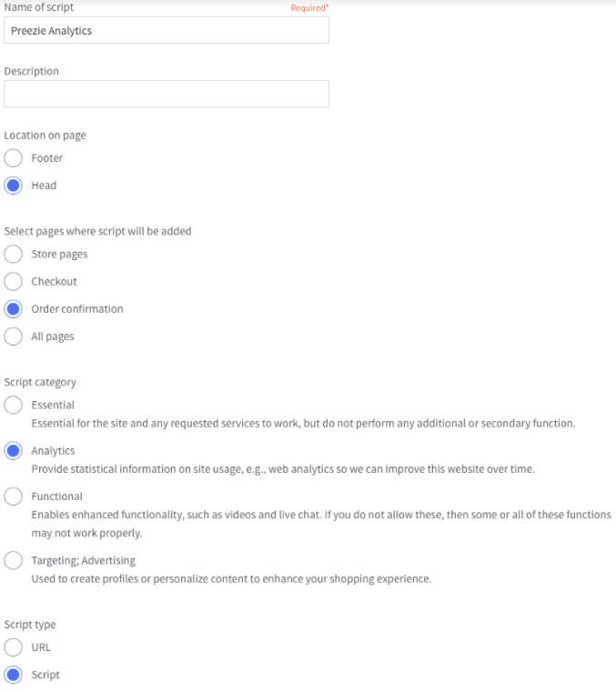Screen dimensions: 616x692
Task: Select the Analytics script category
Action: (14, 451)
